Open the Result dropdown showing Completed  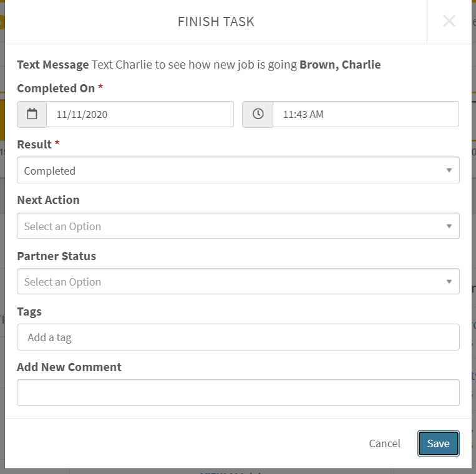238,170
